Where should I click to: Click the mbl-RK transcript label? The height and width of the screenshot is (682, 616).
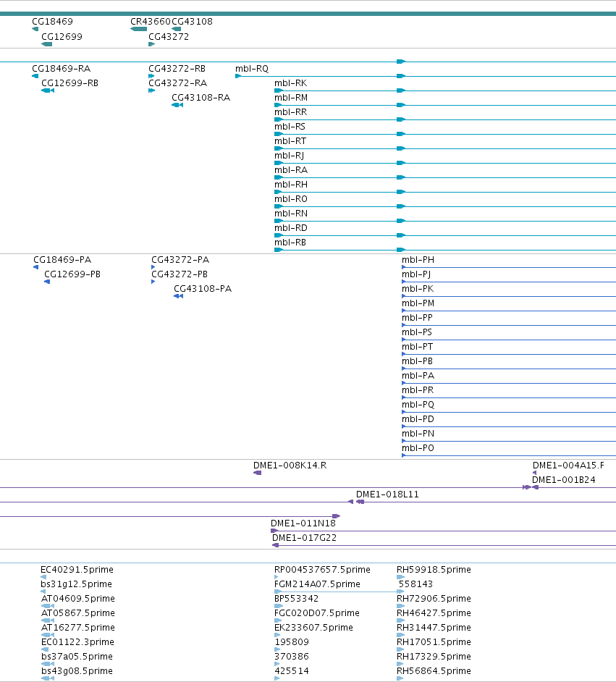(290, 83)
